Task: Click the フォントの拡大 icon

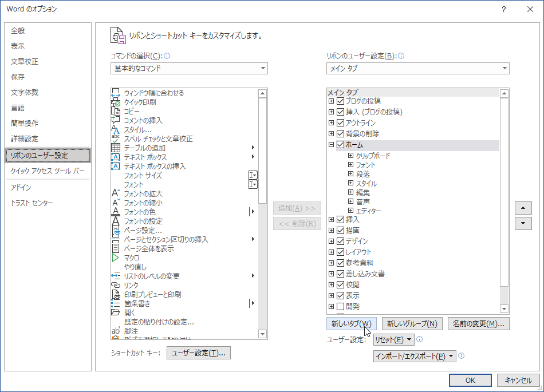Action: coord(116,193)
